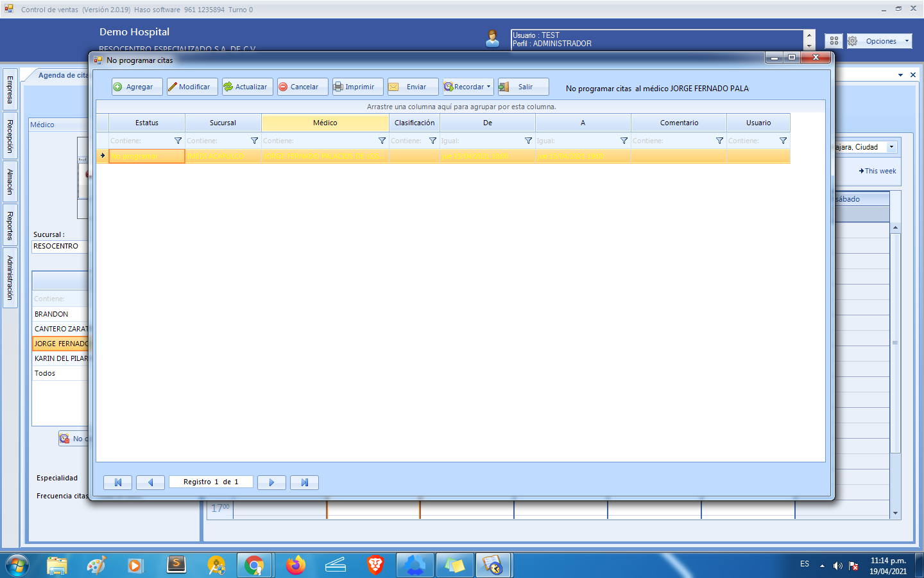The height and width of the screenshot is (578, 924).
Task: Select the MEDI ACAPULCO sucursal cell
Action: [x=223, y=156]
